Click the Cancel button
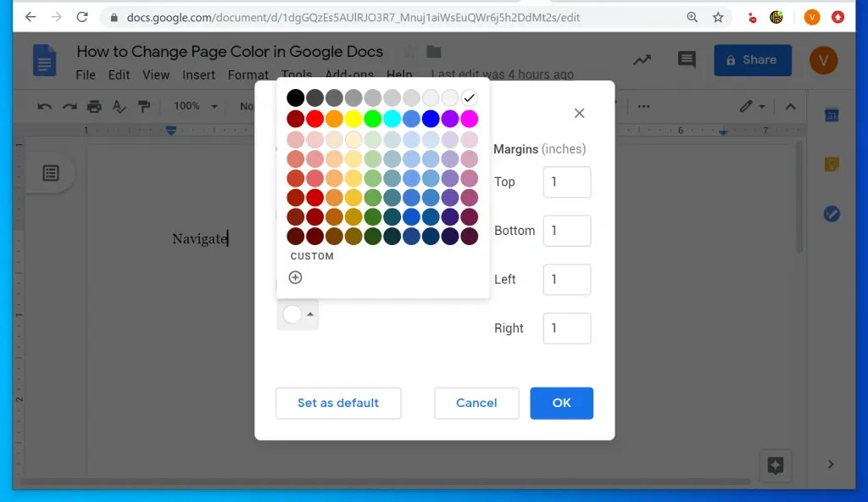 tap(476, 403)
